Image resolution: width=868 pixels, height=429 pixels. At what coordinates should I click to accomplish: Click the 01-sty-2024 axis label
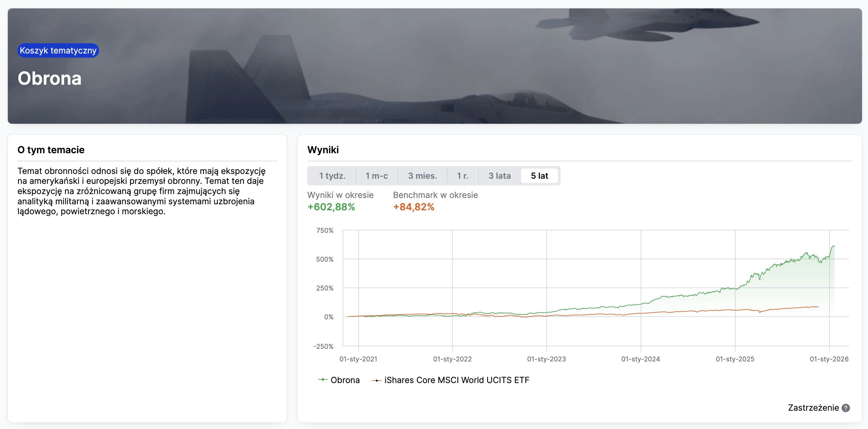[x=640, y=359]
